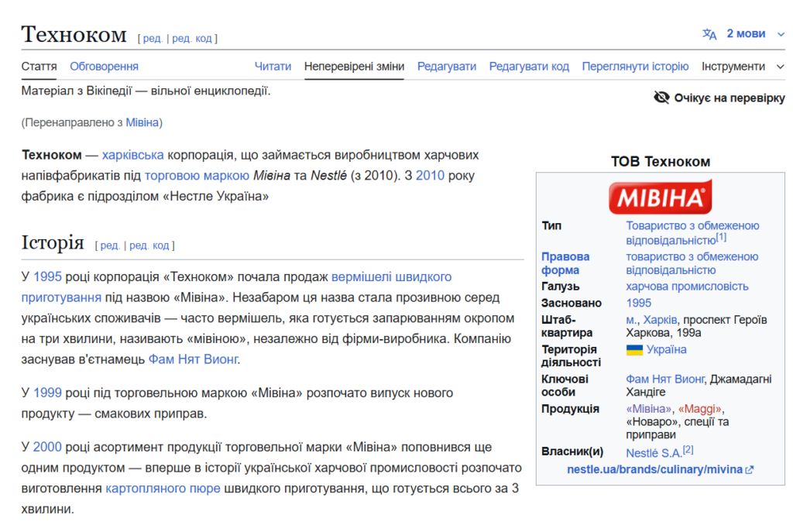Open the Фам Нят Вионг link in article text
Screen dimensions: 793x532
(x=193, y=359)
